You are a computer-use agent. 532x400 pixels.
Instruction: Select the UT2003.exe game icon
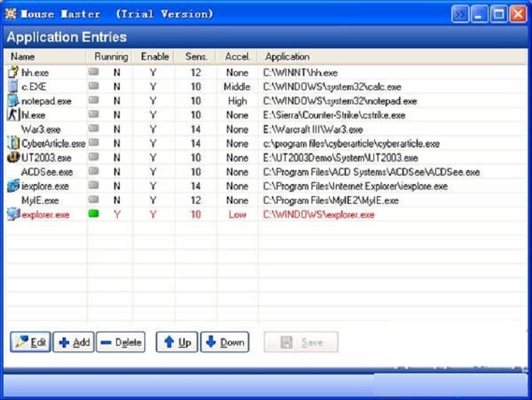[13, 157]
